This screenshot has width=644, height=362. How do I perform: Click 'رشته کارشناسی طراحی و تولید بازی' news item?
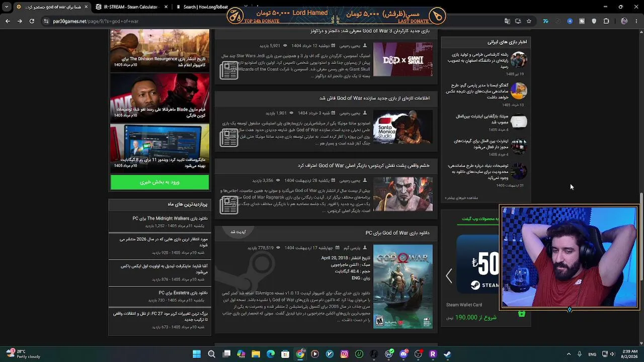(x=477, y=60)
